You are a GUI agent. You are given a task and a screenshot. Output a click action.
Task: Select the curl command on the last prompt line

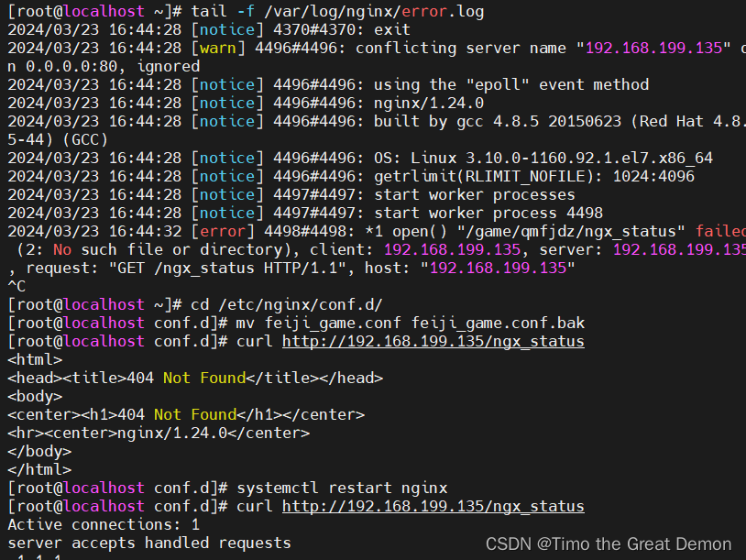click(257, 506)
